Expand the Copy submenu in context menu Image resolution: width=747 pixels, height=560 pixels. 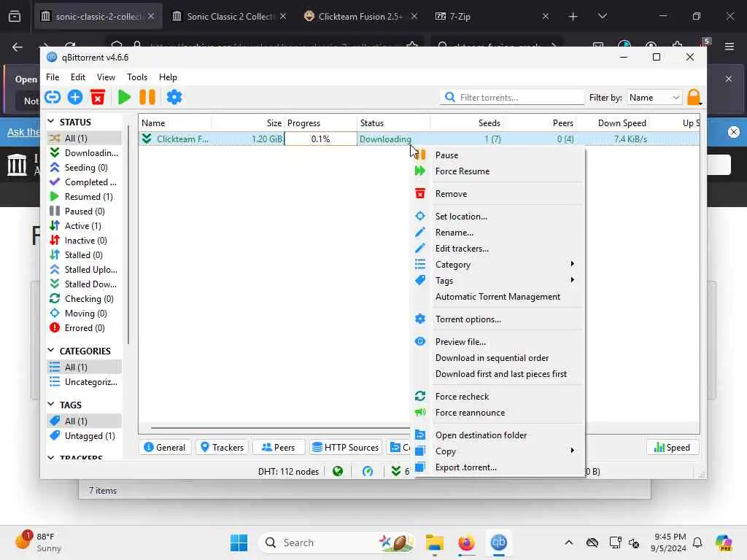click(498, 451)
